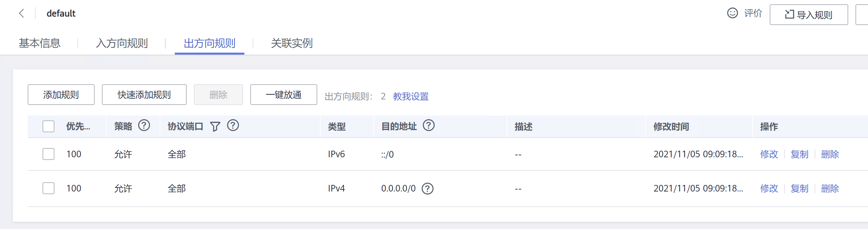Screen dimensions: 868x229
Task: Click the import icon in 导入规则
Action: [x=789, y=14]
